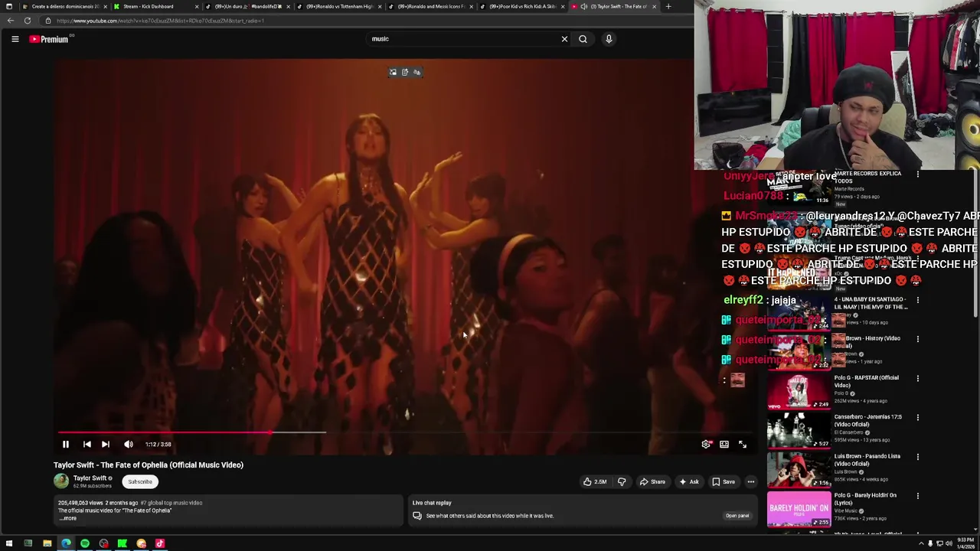Expand the description with '...more'
980x551 pixels.
(68, 518)
